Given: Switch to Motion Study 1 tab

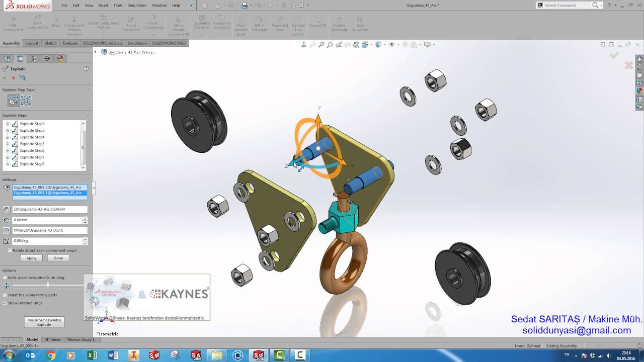Looking at the screenshot, I should click(80, 339).
